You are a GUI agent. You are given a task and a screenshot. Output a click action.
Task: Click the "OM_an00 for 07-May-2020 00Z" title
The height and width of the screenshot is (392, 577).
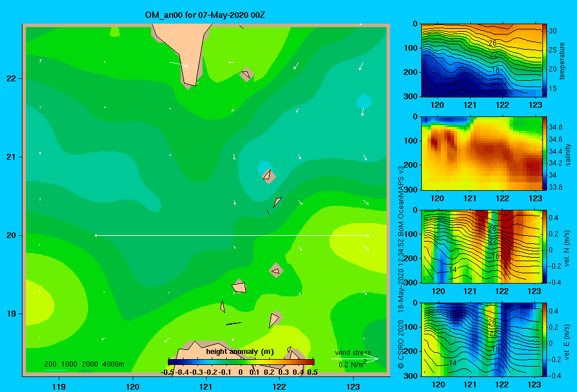tap(205, 15)
